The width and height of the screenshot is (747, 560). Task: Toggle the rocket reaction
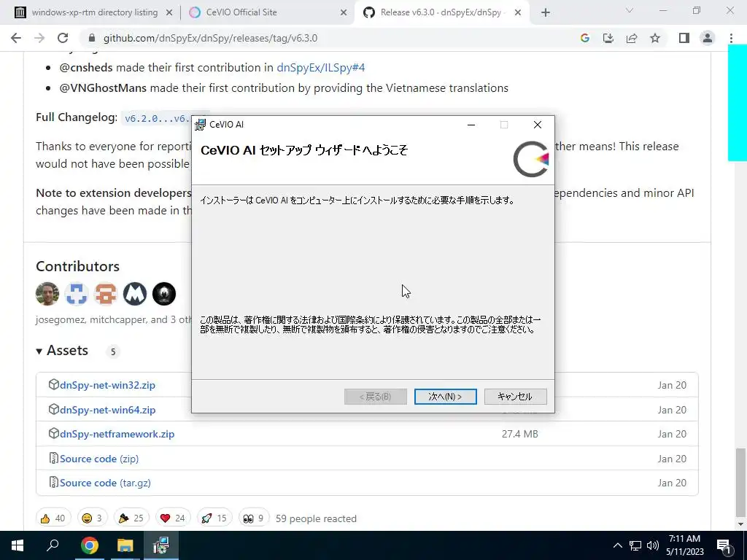(x=214, y=518)
